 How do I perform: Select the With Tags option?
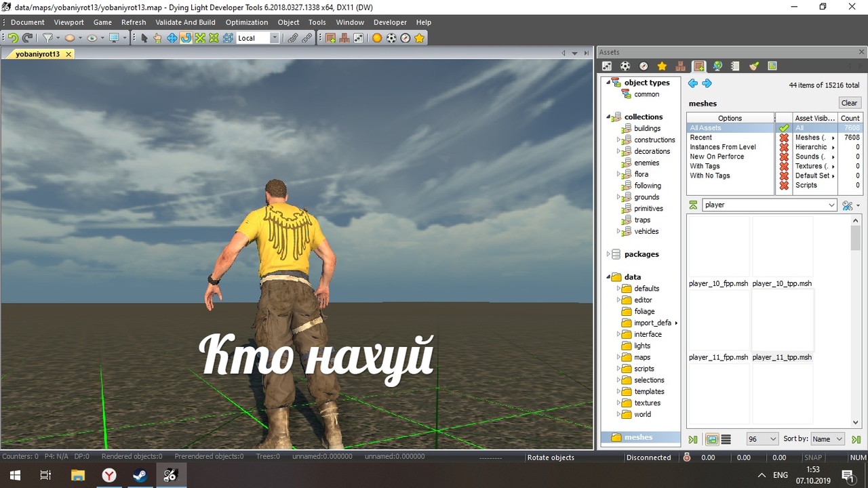tap(730, 166)
